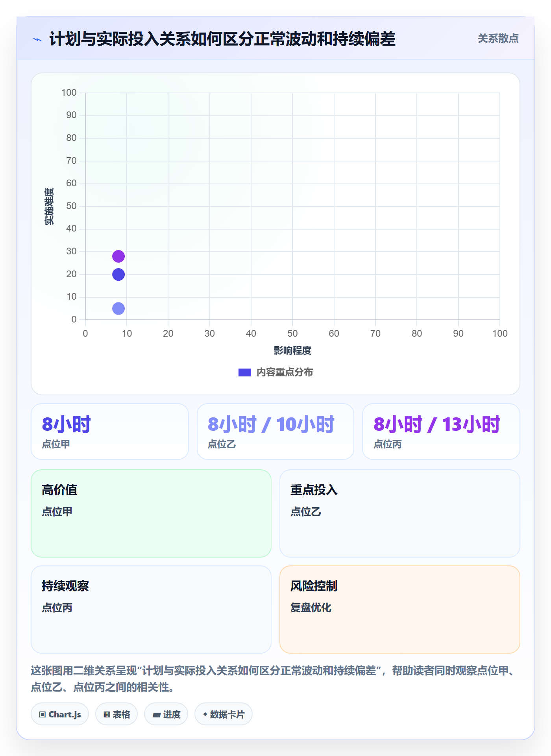
Task: Select the 高价值 quadrant card
Action: coord(151,513)
